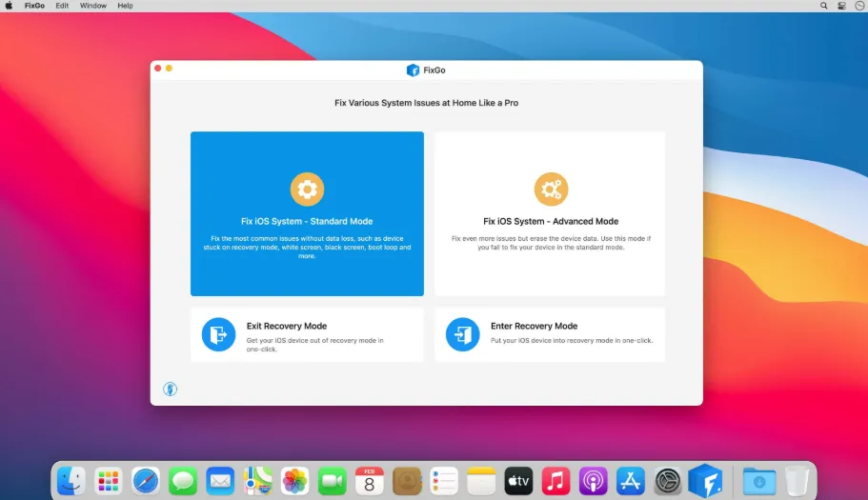The width and height of the screenshot is (868, 500).
Task: Choose Exit Recovery Mode option
Action: (307, 335)
